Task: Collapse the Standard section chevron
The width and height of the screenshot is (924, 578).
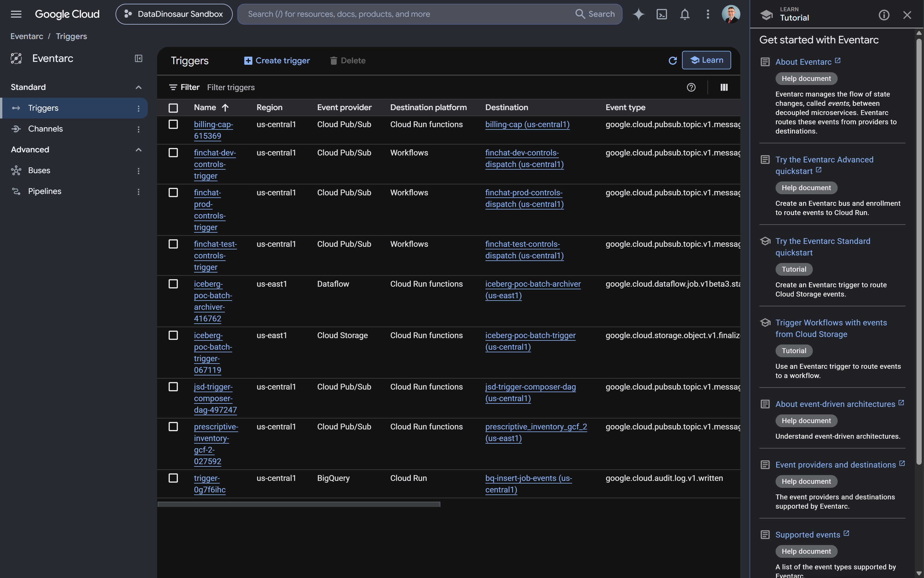Action: [139, 87]
